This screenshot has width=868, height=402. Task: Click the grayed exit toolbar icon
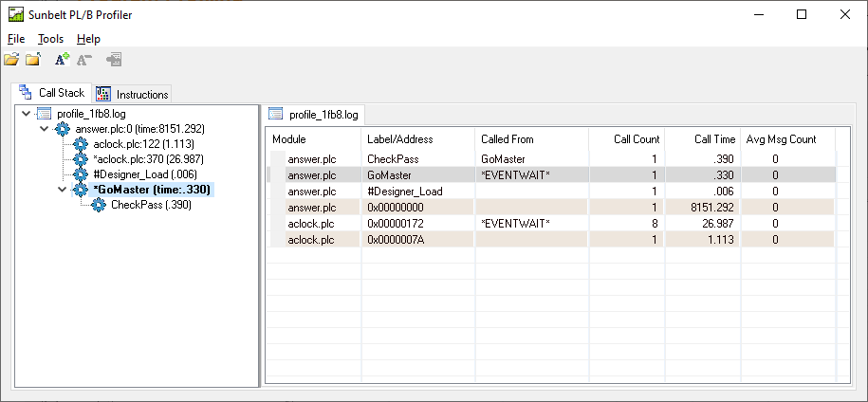coord(114,60)
